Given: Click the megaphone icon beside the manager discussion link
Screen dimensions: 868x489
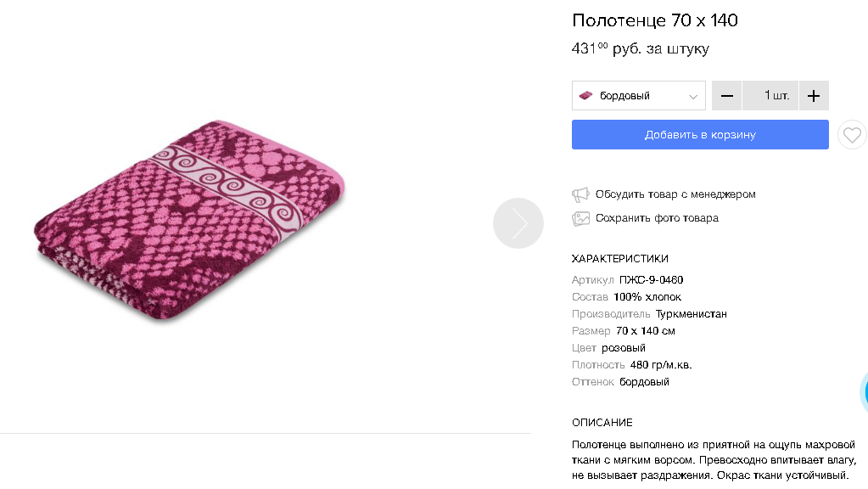Looking at the screenshot, I should click(580, 194).
